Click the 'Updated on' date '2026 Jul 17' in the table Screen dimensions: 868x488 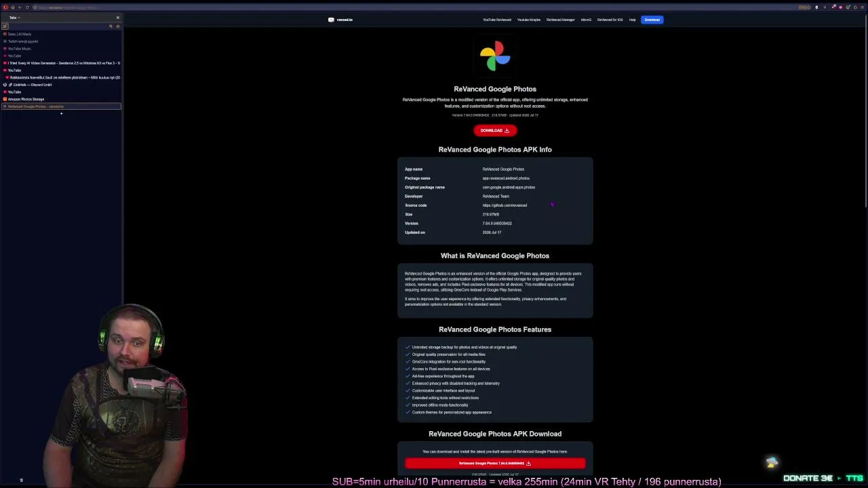(492, 232)
